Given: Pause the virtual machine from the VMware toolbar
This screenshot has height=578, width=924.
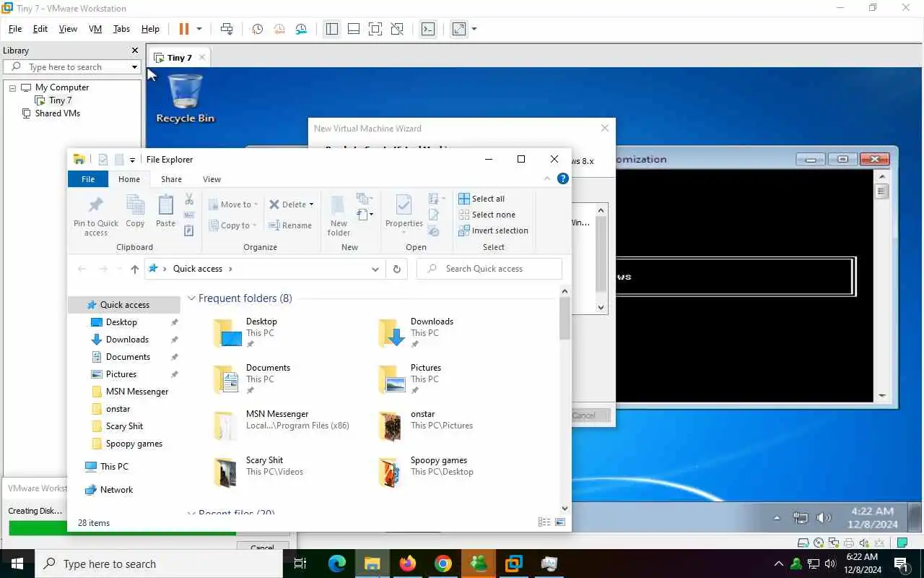Looking at the screenshot, I should coord(183,29).
